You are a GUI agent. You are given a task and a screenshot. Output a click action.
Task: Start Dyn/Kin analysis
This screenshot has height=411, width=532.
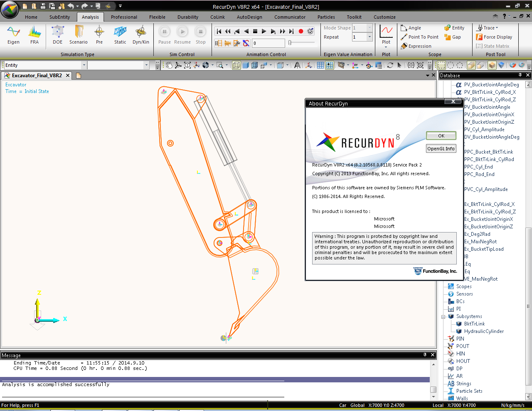[141, 35]
